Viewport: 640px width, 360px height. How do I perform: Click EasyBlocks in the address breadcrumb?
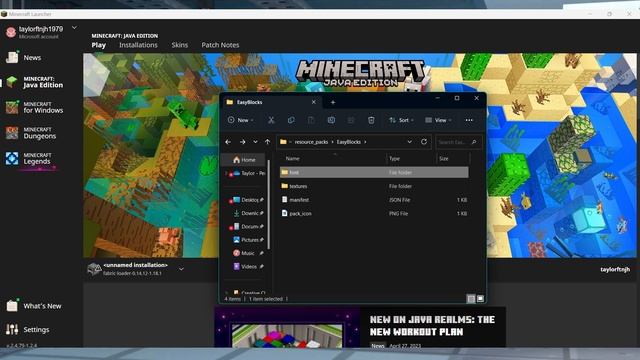point(349,142)
